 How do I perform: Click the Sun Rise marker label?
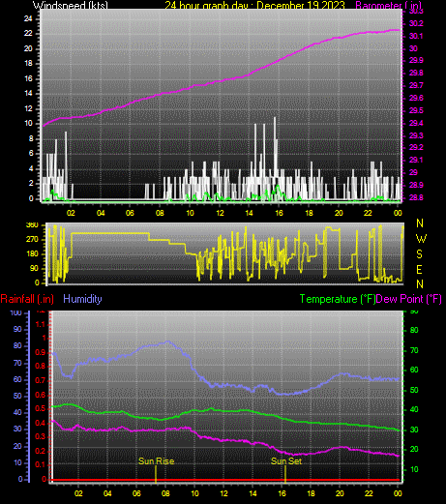(157, 461)
